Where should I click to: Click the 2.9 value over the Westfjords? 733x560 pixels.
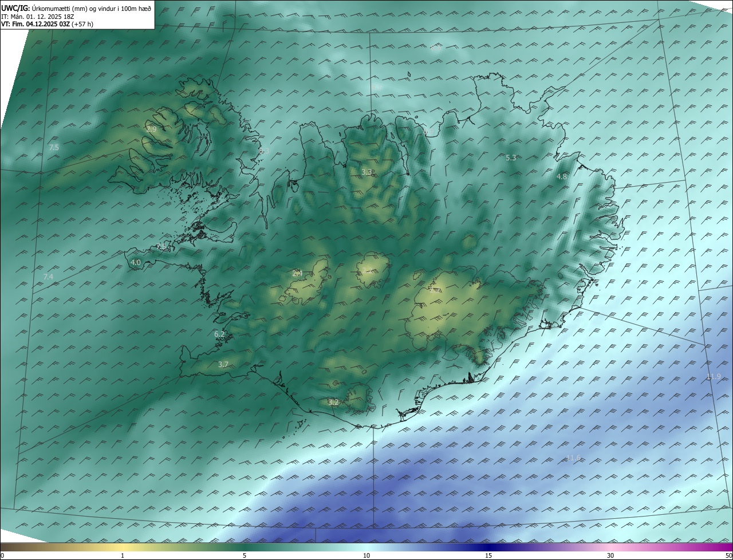click(x=151, y=129)
